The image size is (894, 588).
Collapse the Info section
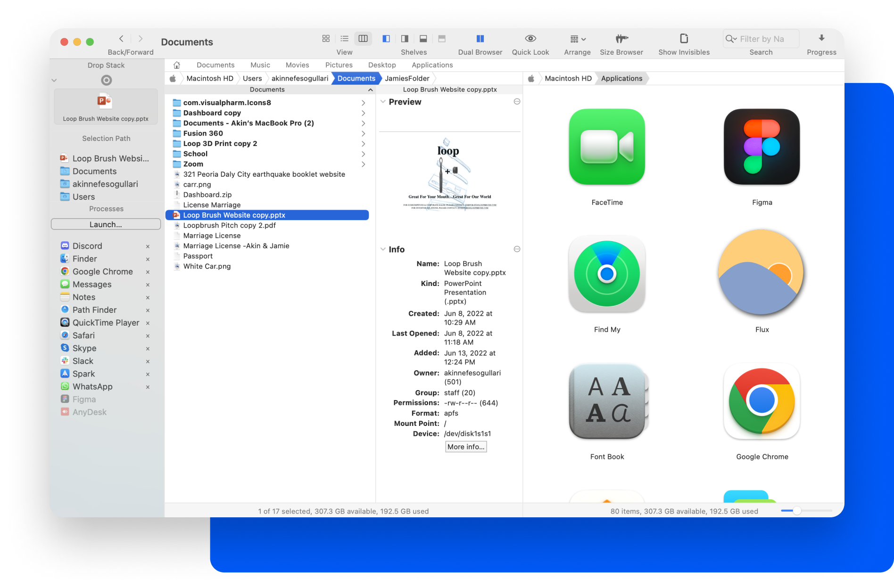(383, 249)
